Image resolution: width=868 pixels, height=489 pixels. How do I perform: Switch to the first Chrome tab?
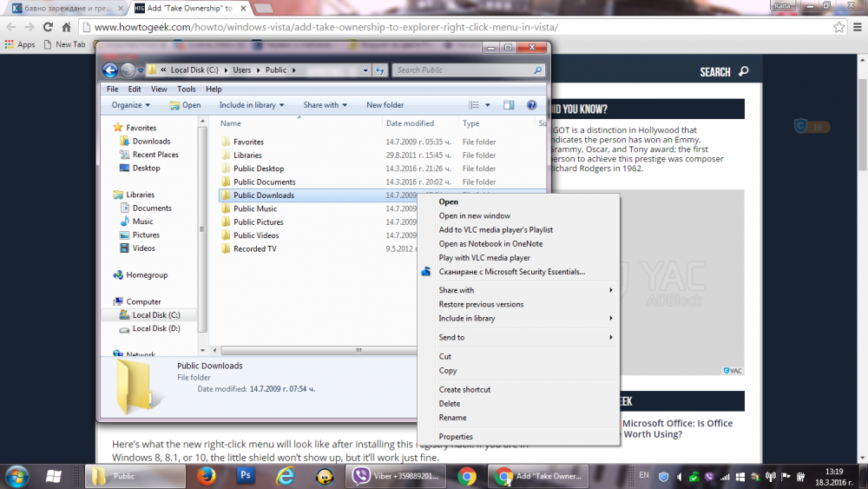[x=67, y=9]
